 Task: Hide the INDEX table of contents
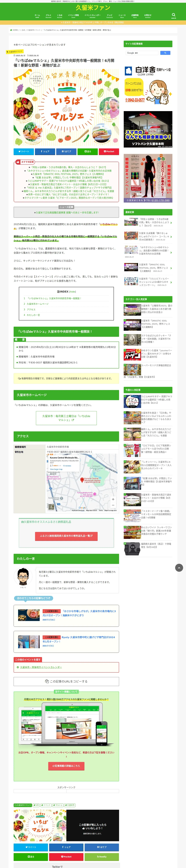tap(72, 292)
